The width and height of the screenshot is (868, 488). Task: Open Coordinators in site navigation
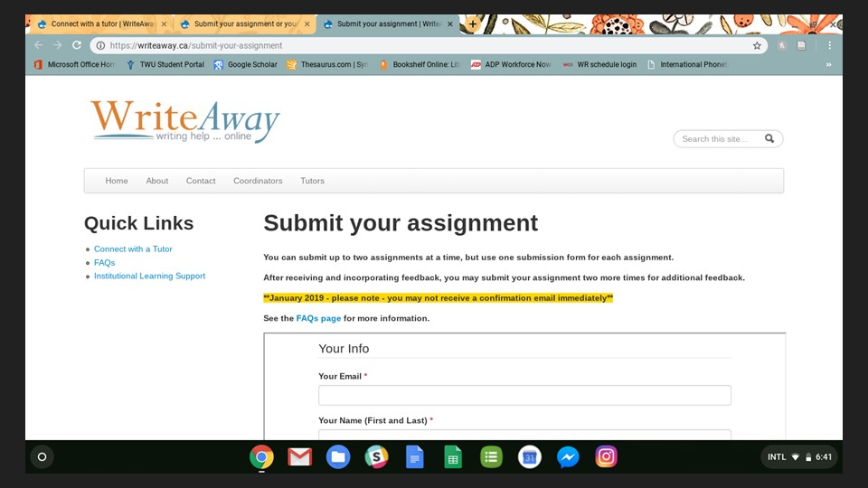(258, 181)
